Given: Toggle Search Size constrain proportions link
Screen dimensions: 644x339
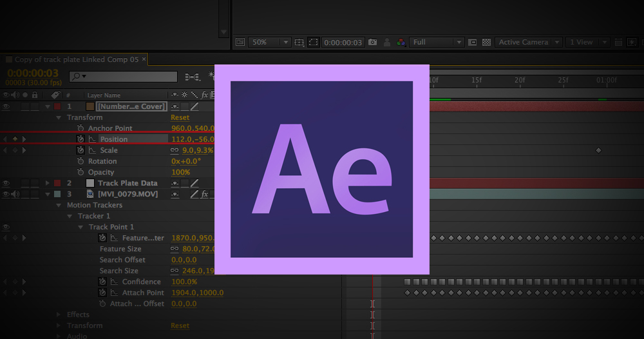Looking at the screenshot, I should 175,271.
